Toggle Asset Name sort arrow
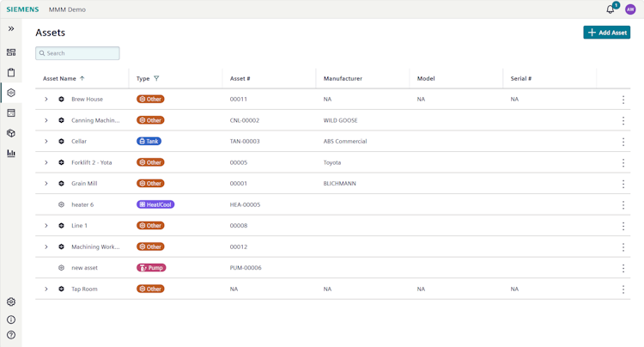This screenshot has height=347, width=644. (82, 78)
